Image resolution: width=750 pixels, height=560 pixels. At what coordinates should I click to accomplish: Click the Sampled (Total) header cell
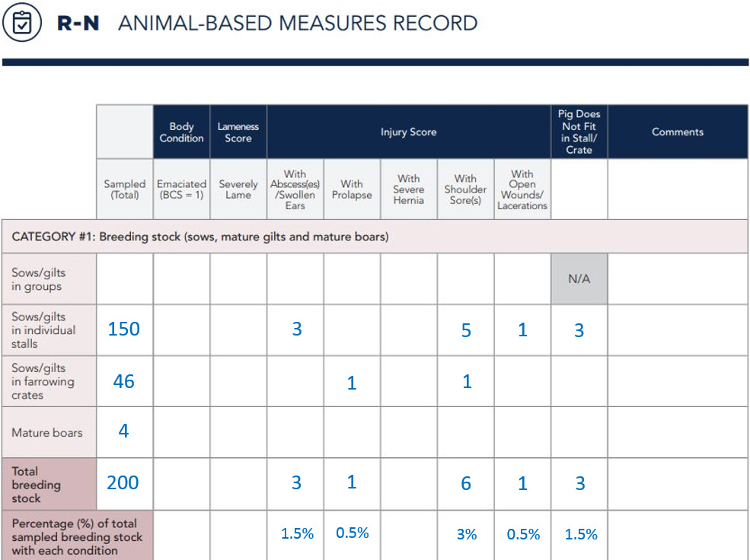(124, 189)
